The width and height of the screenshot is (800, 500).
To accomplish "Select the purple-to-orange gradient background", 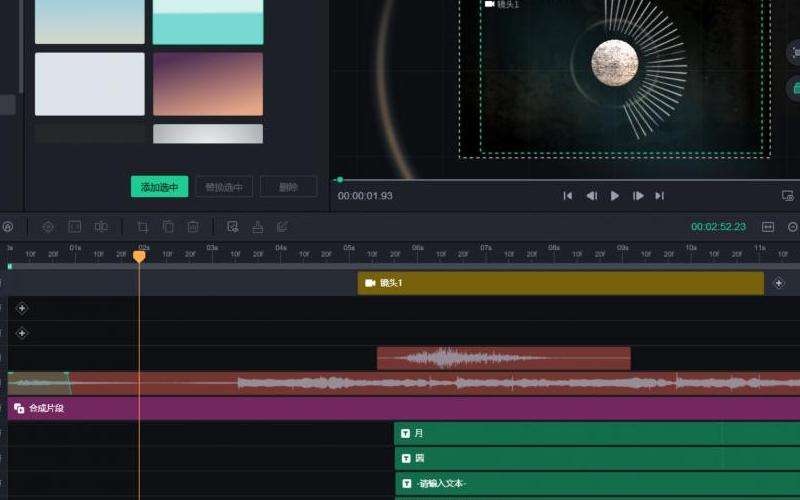I will 208,84.
